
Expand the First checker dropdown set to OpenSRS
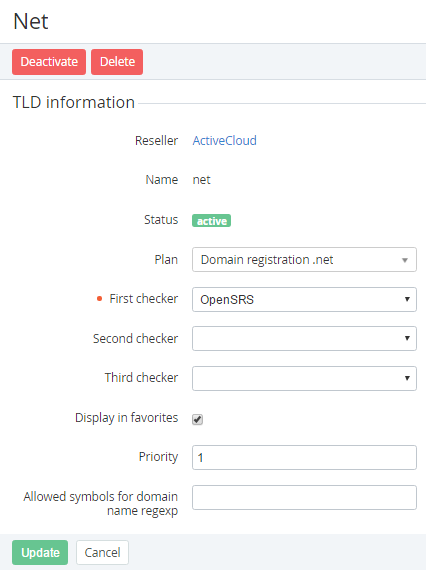pos(304,299)
